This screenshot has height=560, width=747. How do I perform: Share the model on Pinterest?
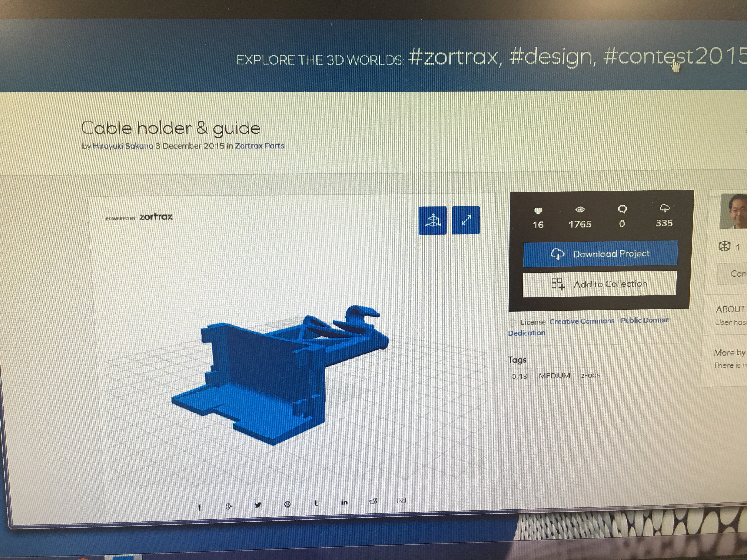287,504
